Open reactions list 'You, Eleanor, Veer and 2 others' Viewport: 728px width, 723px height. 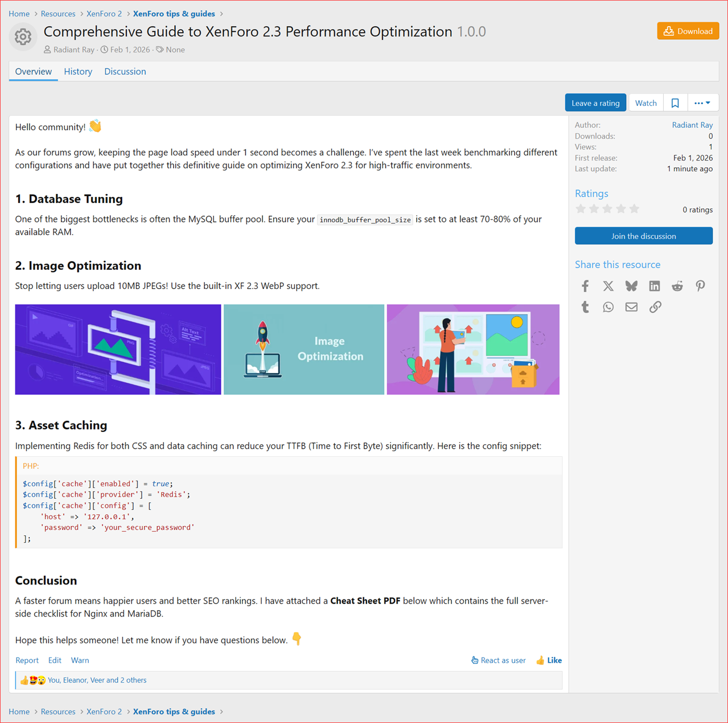click(x=97, y=680)
